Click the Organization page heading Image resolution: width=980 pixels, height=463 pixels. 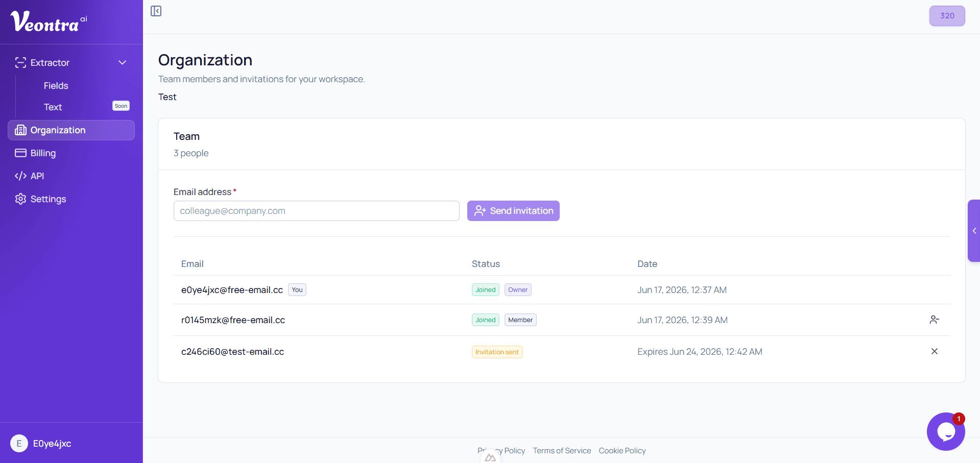(x=205, y=60)
